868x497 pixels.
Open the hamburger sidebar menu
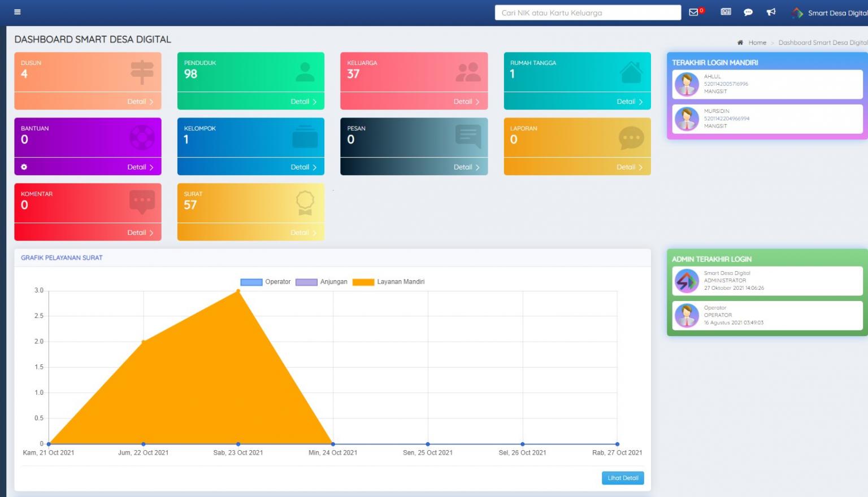pos(18,12)
